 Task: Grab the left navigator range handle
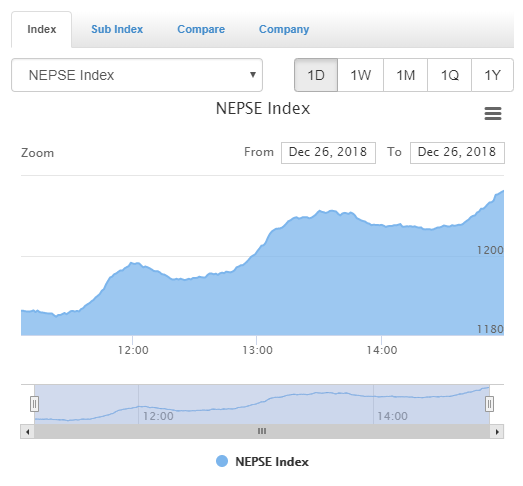(34, 404)
